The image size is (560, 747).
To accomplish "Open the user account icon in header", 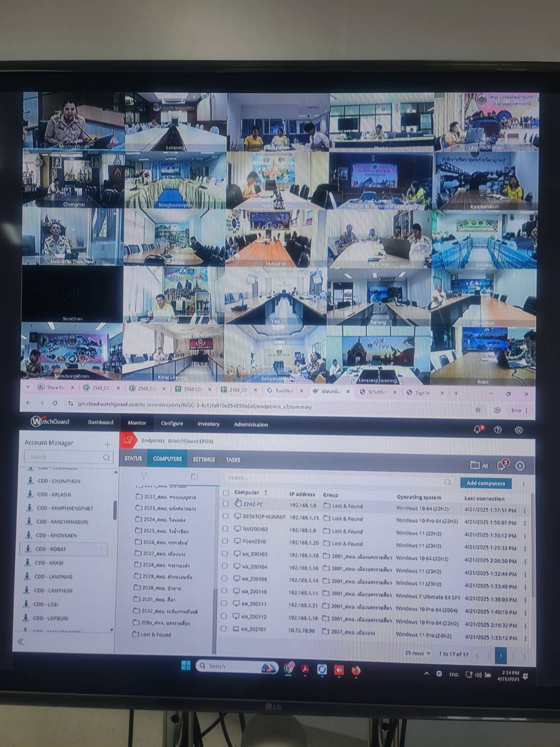I will (519, 430).
